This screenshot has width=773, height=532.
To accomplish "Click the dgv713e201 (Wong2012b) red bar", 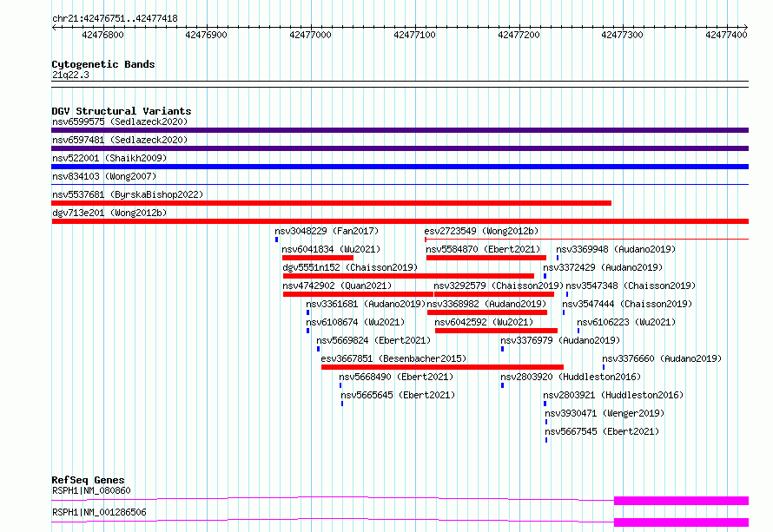I will (400, 221).
